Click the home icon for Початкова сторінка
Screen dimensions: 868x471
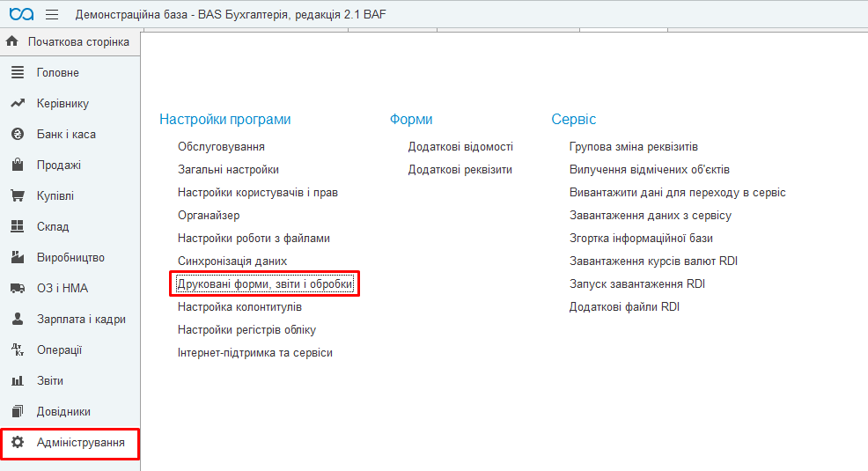click(x=12, y=41)
